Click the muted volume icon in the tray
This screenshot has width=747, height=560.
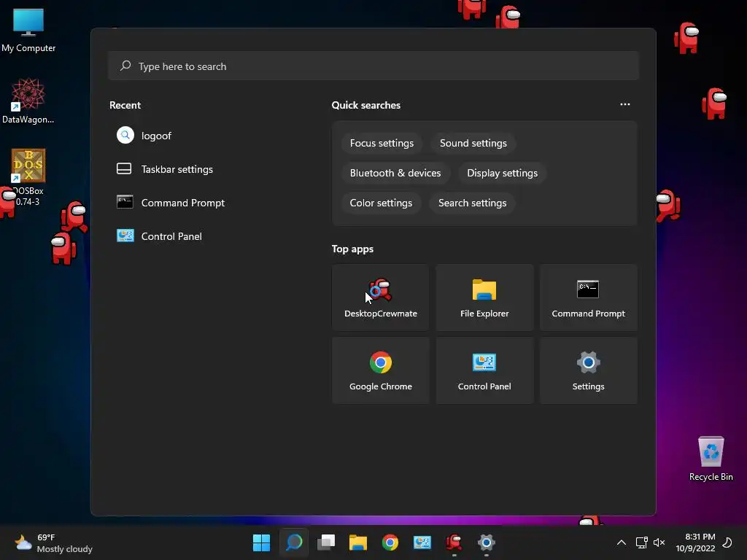(659, 542)
